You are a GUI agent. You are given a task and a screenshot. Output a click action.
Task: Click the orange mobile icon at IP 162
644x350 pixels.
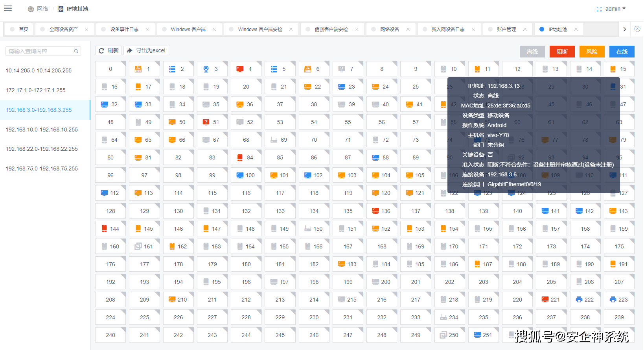(172, 246)
